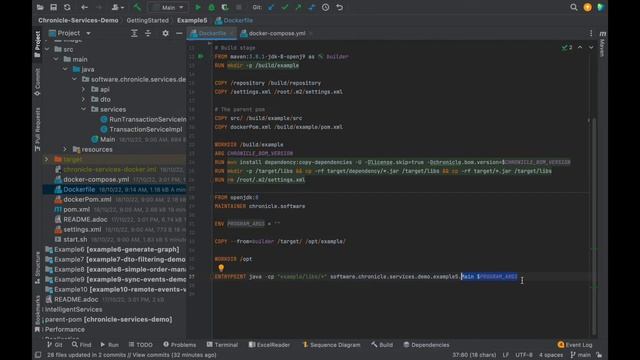Click the UTF-8 encoding status item
This screenshot has height=360, width=640.
pyautogui.click(x=524, y=355)
